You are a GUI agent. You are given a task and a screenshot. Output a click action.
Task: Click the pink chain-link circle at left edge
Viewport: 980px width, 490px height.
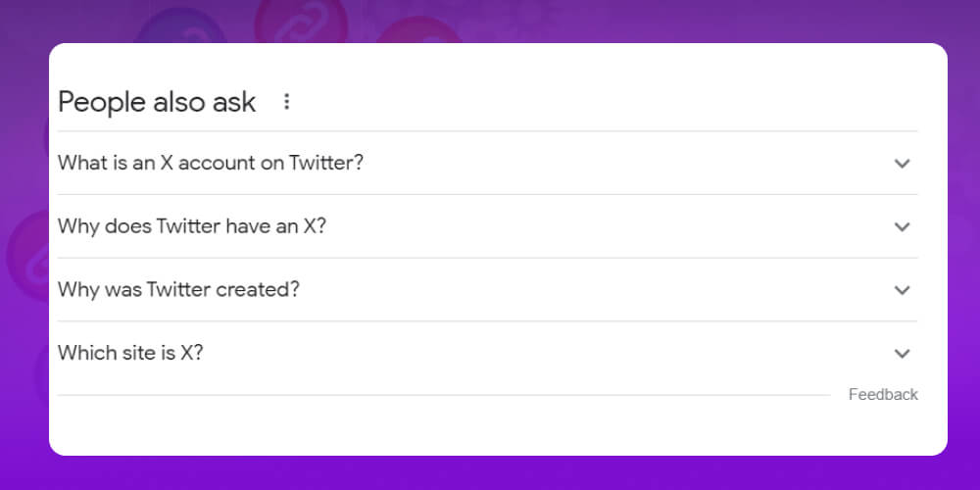pyautogui.click(x=27, y=256)
